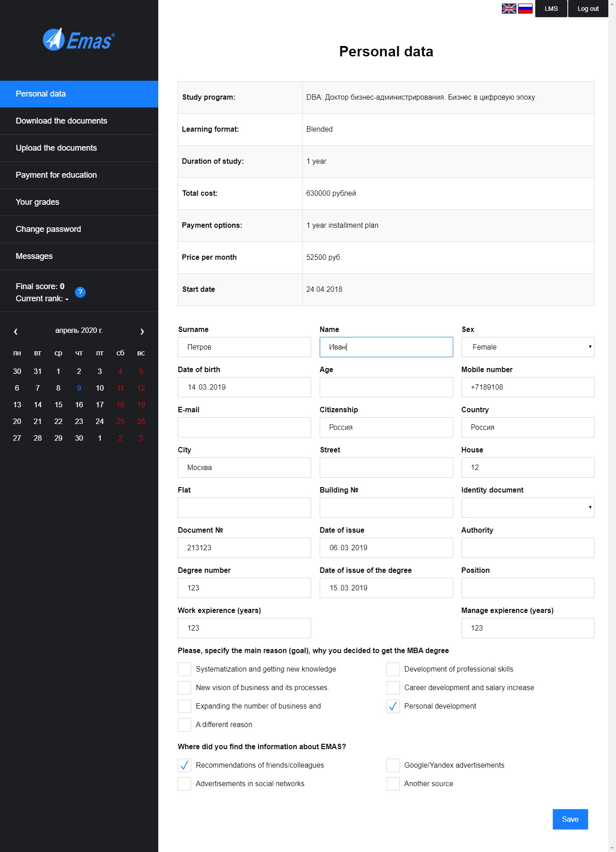Click the Document № field

(244, 548)
